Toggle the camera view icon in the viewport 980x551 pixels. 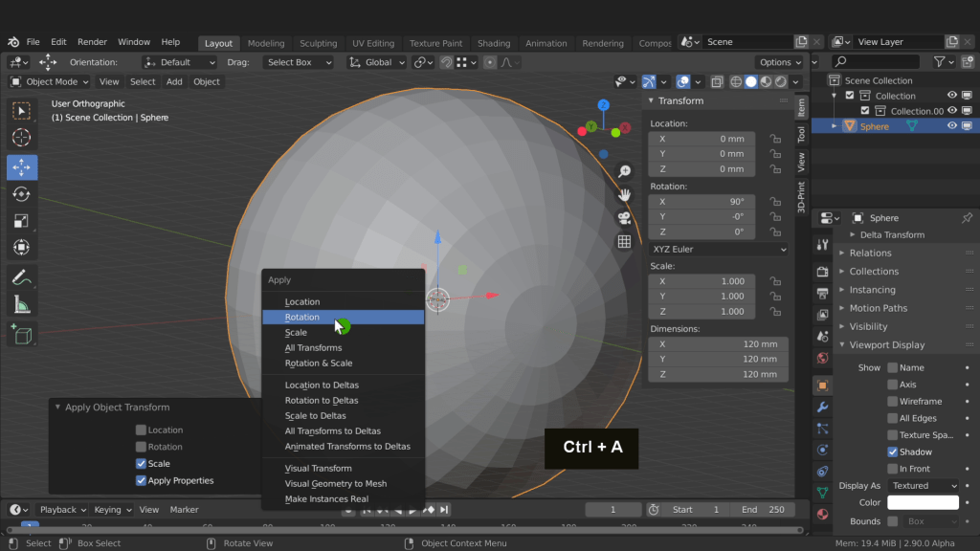point(624,218)
